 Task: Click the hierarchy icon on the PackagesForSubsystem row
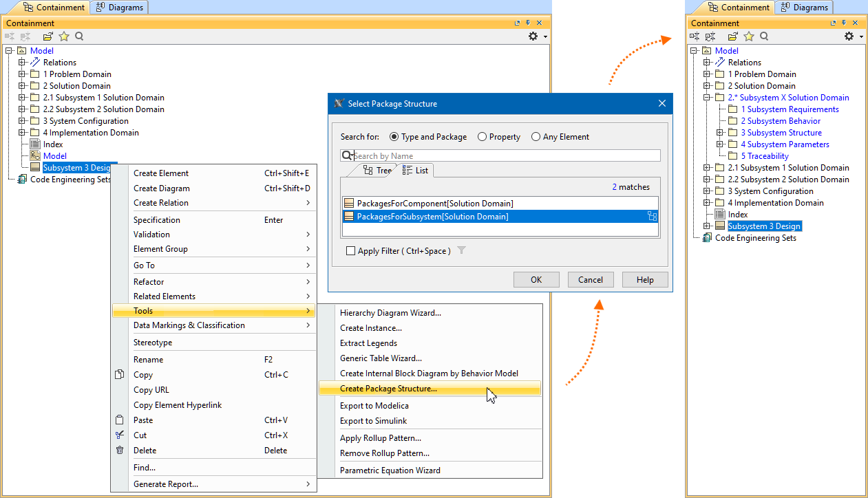pos(651,217)
